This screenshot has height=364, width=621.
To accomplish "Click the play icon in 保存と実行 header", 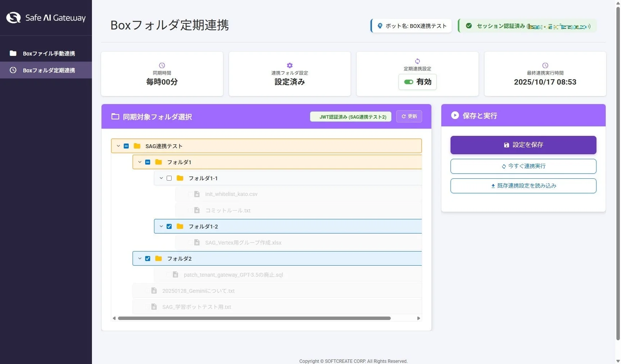I will pyautogui.click(x=454, y=116).
